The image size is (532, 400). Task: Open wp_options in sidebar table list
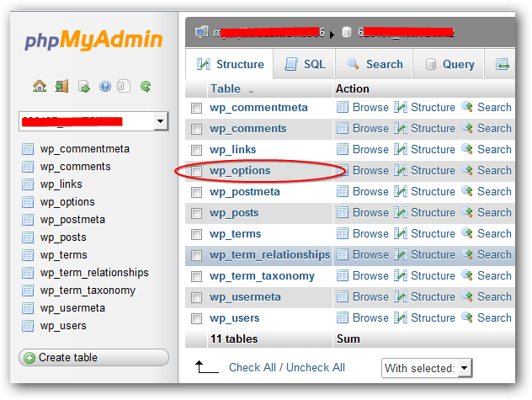[x=67, y=202]
